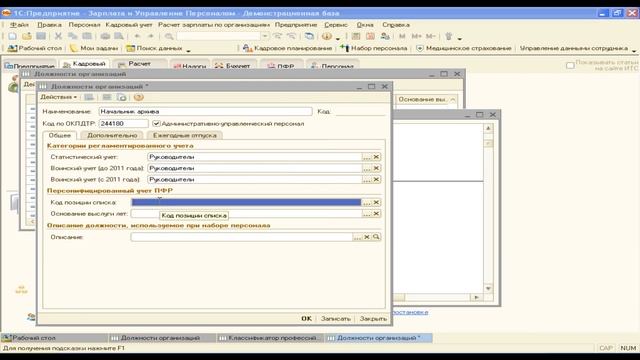Open Рабочий стол from the toolbar
Viewport: 640px width, 360px height.
(x=35, y=48)
